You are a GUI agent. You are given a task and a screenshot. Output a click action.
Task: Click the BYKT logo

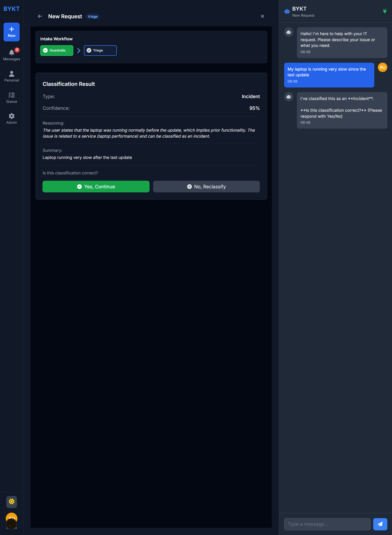11,9
